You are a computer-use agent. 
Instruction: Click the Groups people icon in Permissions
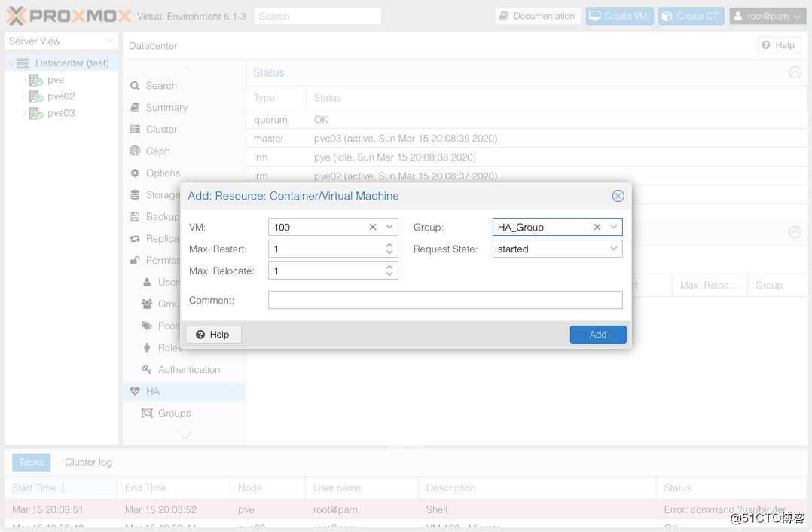[x=147, y=304]
